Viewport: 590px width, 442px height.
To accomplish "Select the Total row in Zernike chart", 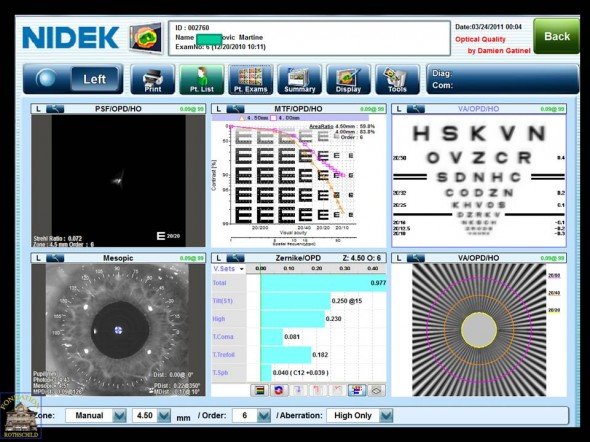I will pyautogui.click(x=299, y=283).
